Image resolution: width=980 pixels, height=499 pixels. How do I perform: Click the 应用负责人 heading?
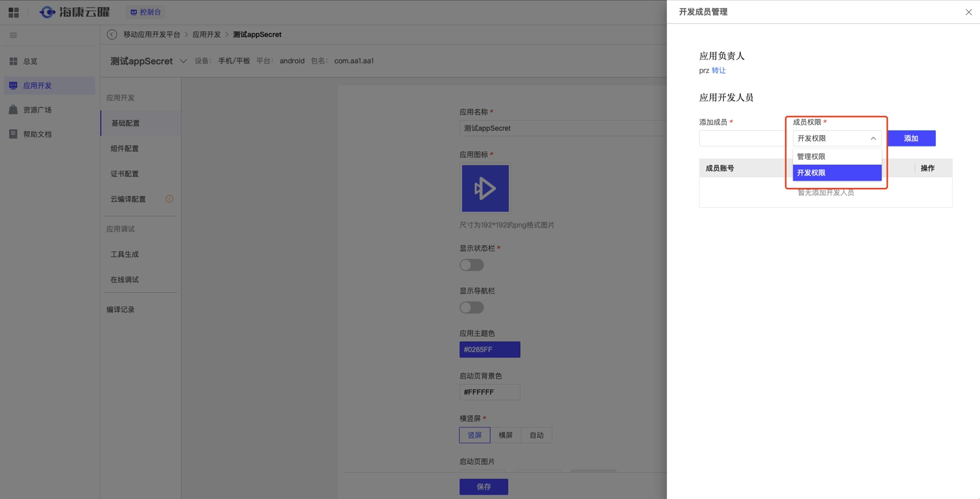722,56
